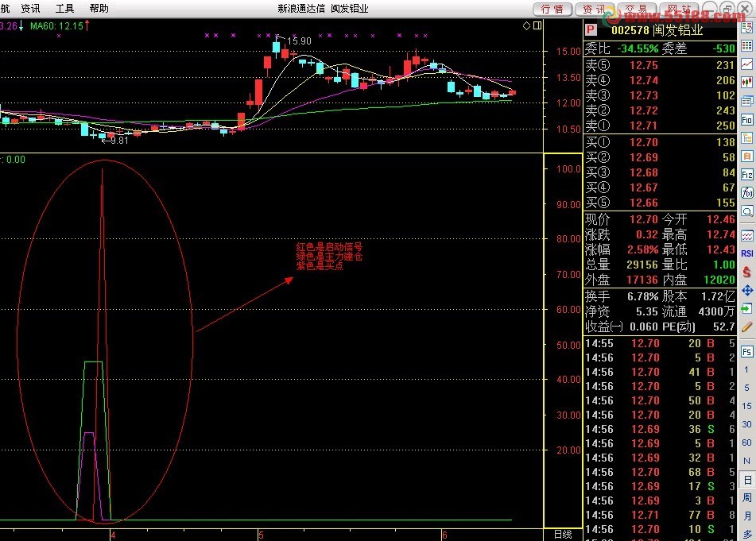756x541 pixels.
Task: Click the 涨幅 2.58% value
Action: tap(642, 249)
